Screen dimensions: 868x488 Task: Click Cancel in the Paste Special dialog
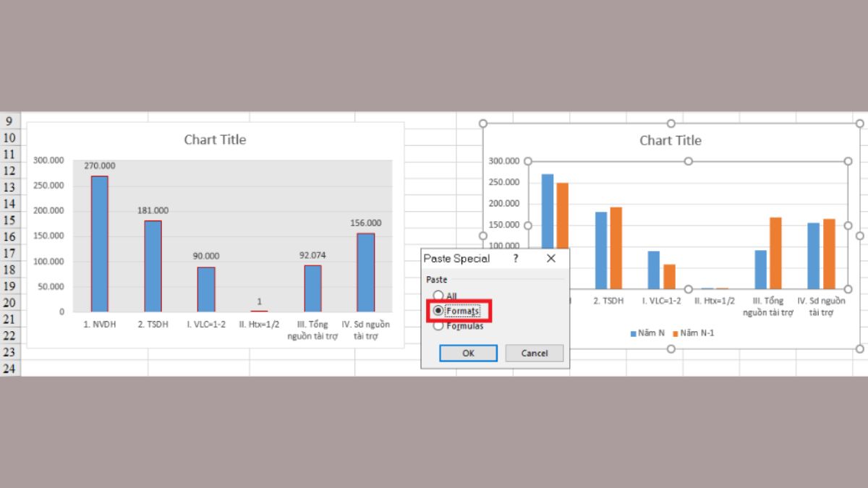point(534,353)
